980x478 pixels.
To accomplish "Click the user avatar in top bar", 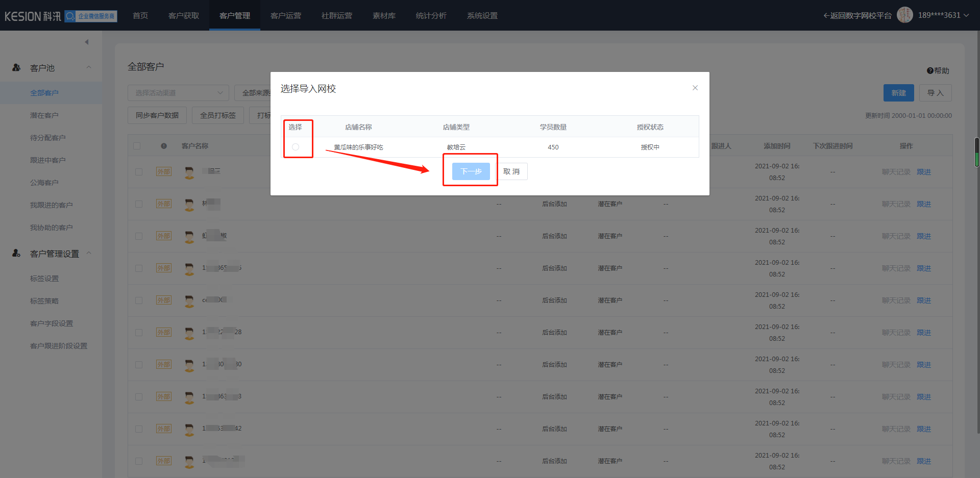I will click(x=904, y=15).
